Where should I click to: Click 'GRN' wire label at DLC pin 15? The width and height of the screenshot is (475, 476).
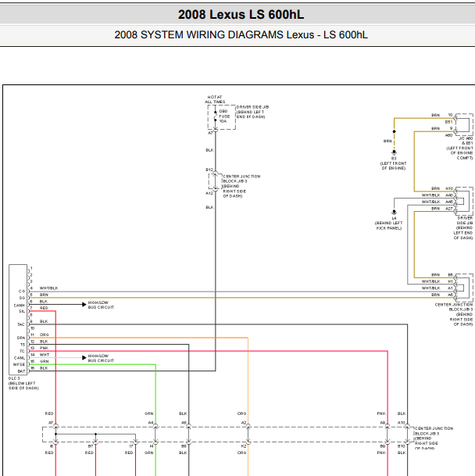[x=44, y=362]
